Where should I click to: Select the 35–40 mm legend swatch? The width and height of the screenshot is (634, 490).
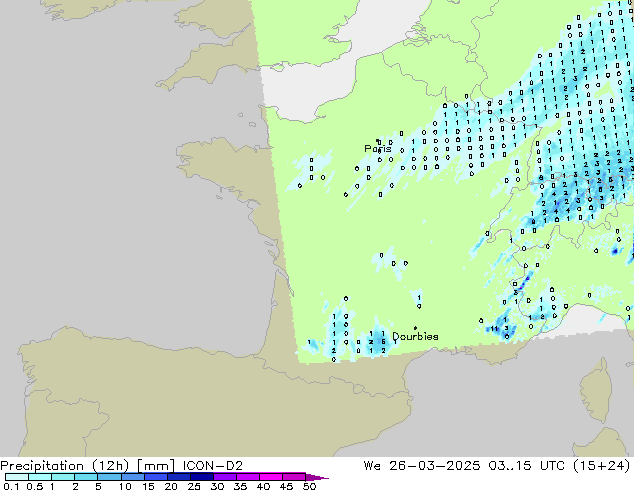click(x=247, y=477)
